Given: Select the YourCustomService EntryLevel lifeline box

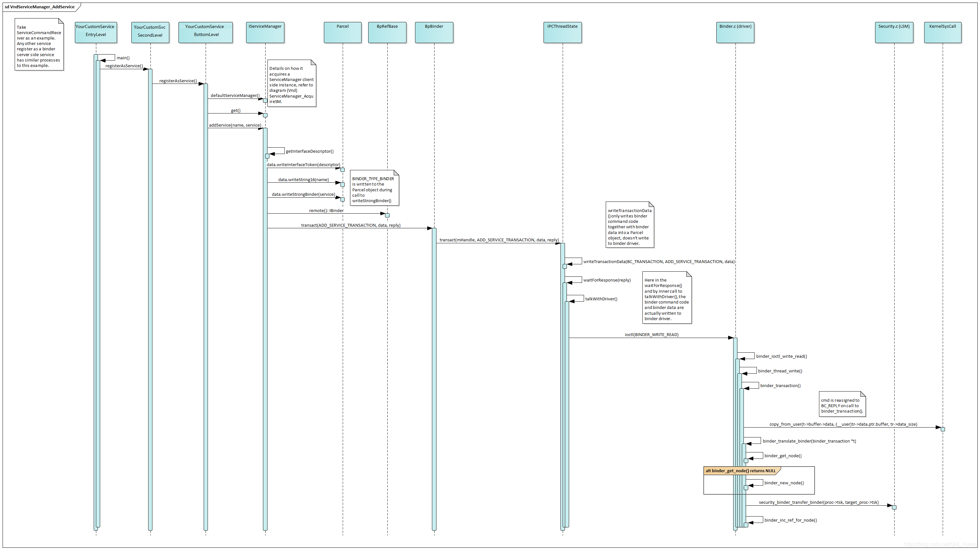Looking at the screenshot, I should (96, 32).
